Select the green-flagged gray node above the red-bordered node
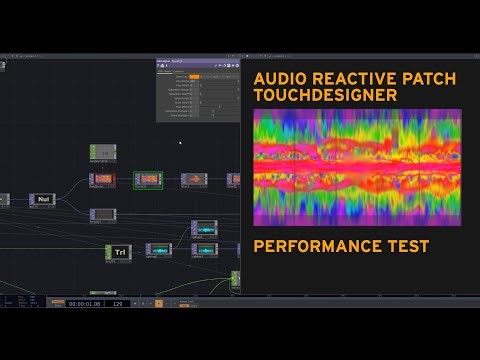This screenshot has height=360, width=480. coord(103,152)
